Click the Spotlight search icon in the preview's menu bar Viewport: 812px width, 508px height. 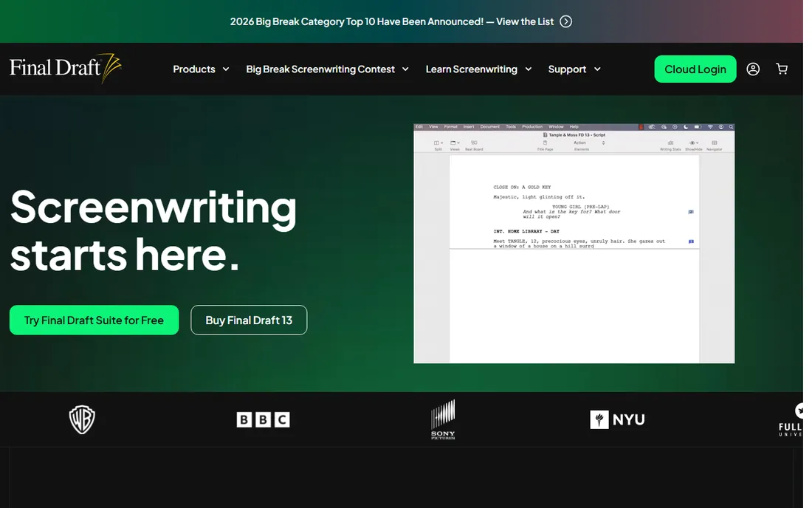pos(732,127)
